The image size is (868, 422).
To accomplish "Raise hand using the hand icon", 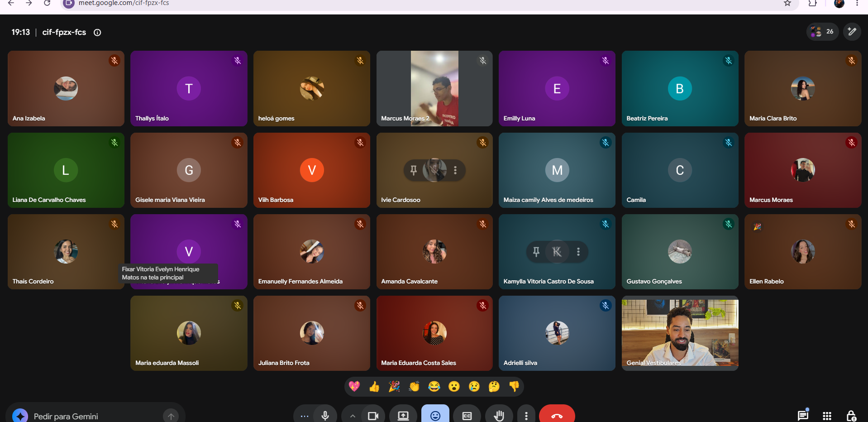I will (x=499, y=416).
